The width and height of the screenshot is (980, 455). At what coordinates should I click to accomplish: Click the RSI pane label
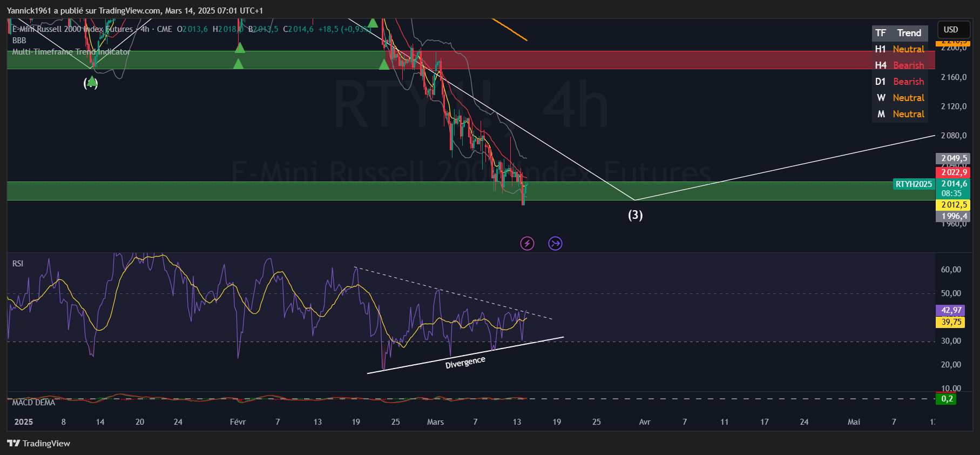click(x=18, y=264)
